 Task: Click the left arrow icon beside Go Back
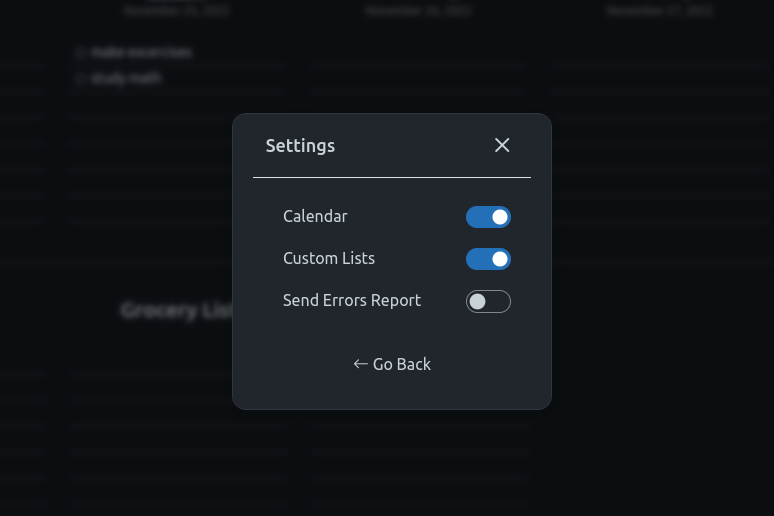360,364
